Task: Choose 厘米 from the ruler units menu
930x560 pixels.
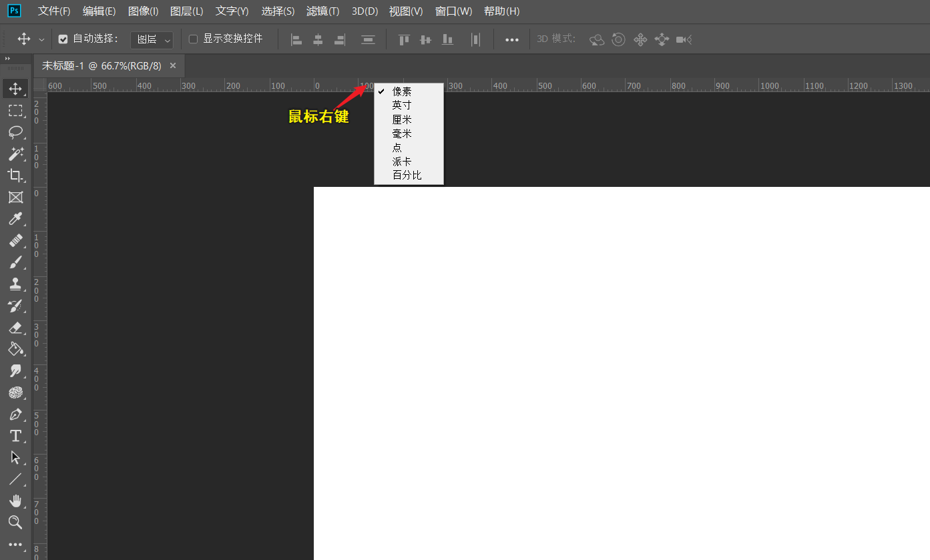Action: click(402, 119)
